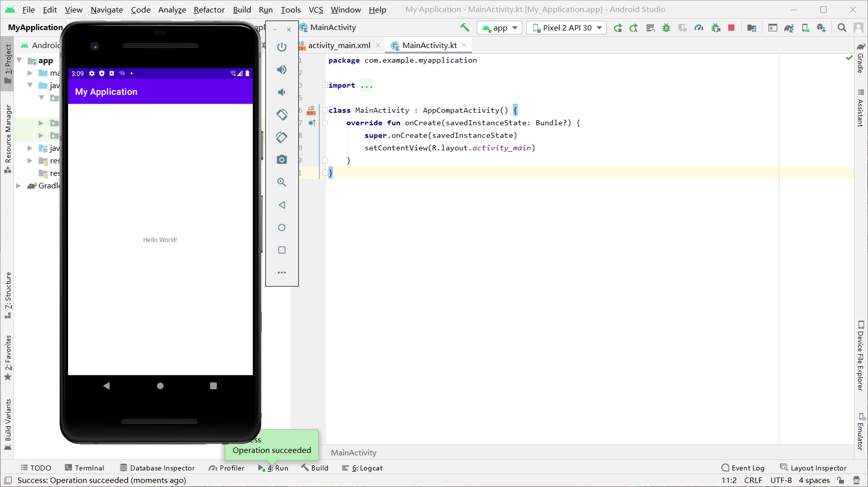This screenshot has width=868, height=487.
Task: Click the emulator power button
Action: (282, 47)
